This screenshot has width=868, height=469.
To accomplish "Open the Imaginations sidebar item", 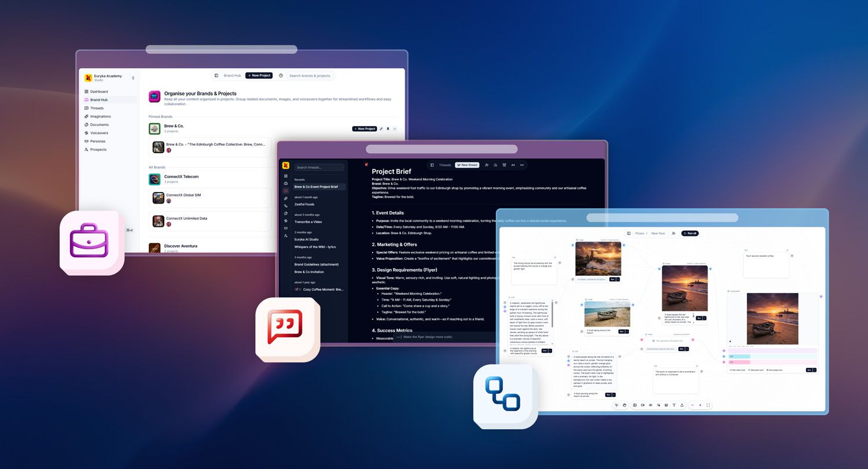I will click(100, 116).
